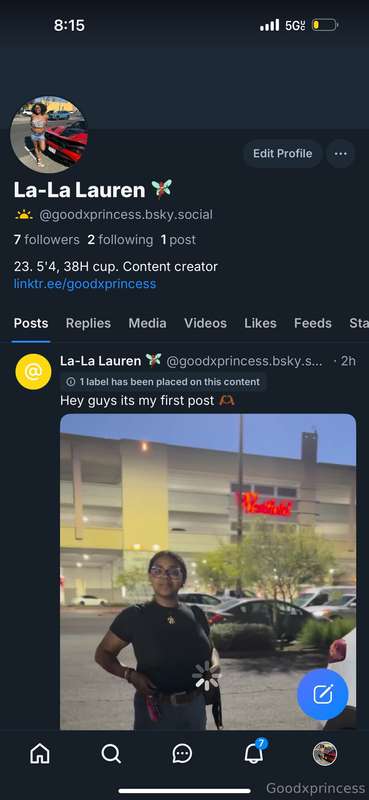Tap the compose new post button

pyautogui.click(x=323, y=694)
